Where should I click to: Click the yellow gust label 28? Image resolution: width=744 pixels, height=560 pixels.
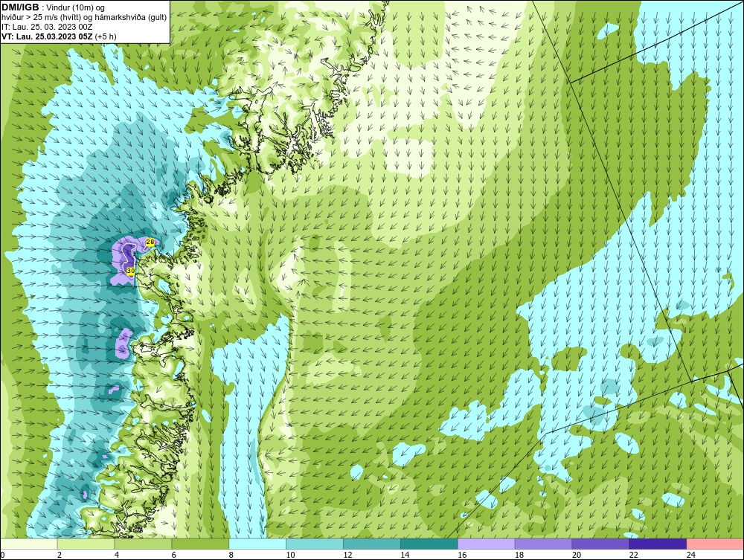(150, 242)
